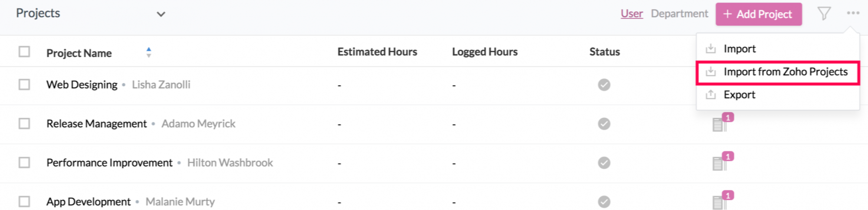Click the status checkmark for Web Designing
868x210 pixels.
click(604, 85)
